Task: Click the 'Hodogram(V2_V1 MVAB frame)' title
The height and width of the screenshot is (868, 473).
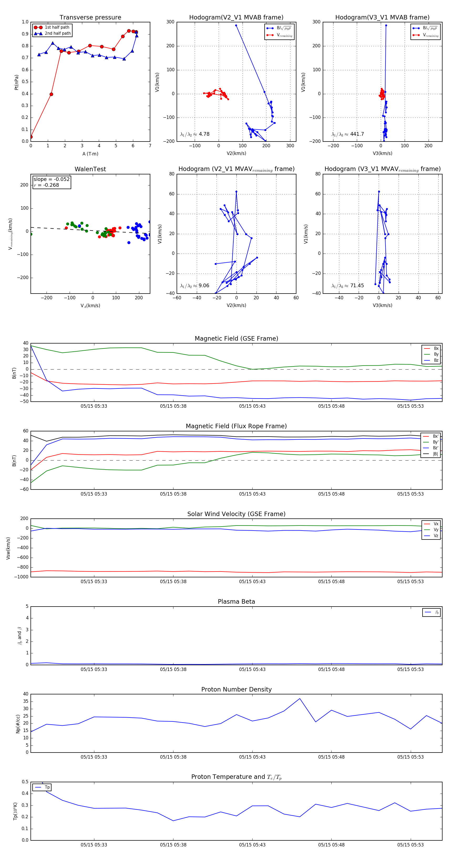Action: coord(236,17)
